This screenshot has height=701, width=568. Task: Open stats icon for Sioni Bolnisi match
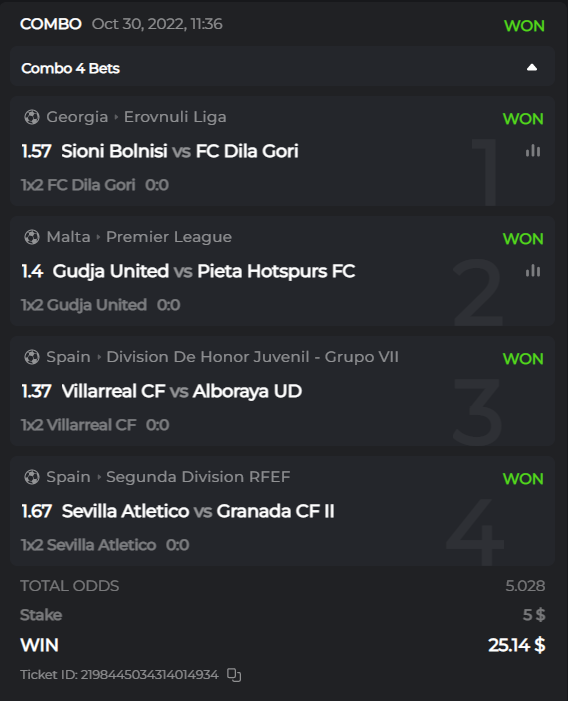tap(533, 151)
